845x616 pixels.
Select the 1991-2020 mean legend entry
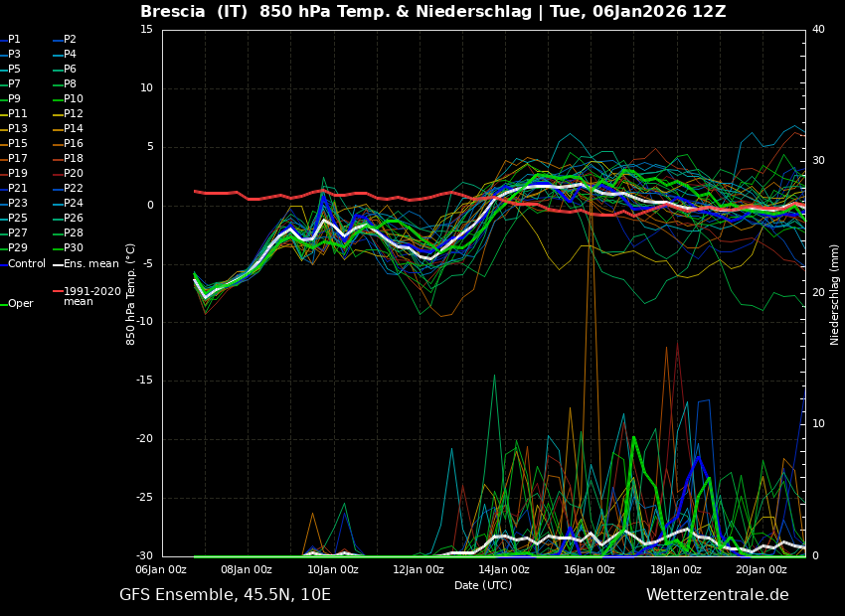point(91,296)
